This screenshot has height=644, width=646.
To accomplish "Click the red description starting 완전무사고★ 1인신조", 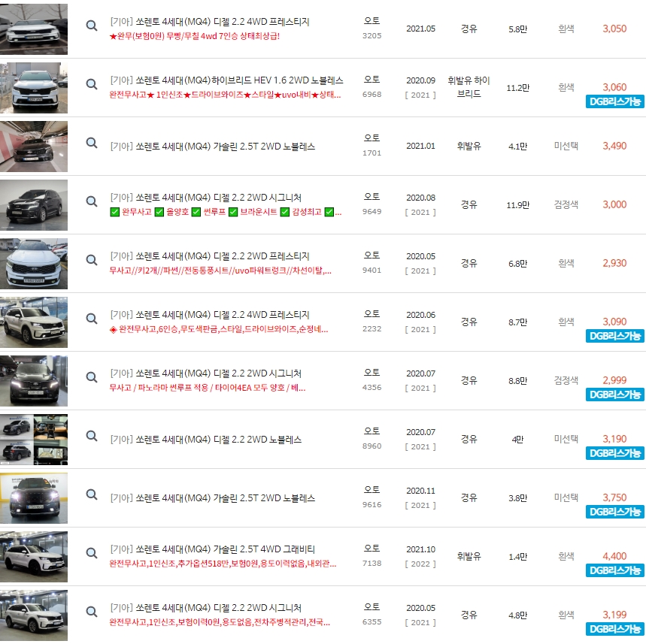I will (x=225, y=95).
